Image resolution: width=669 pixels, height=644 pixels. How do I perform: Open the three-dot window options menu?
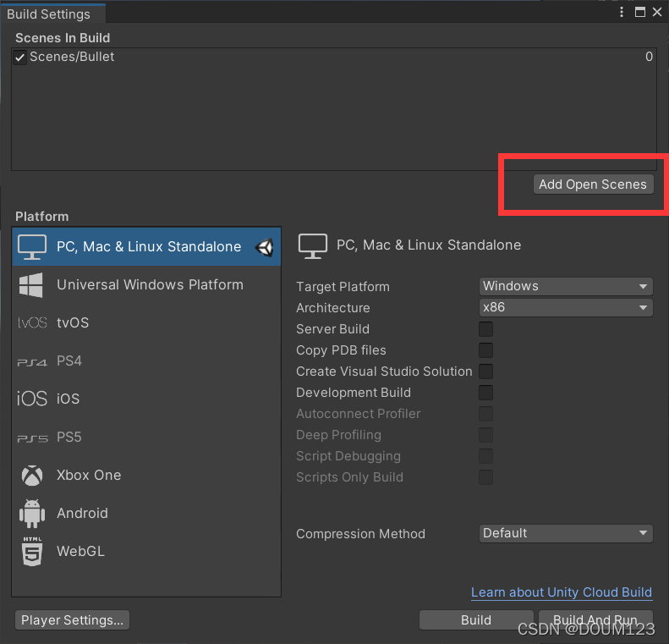click(x=621, y=12)
